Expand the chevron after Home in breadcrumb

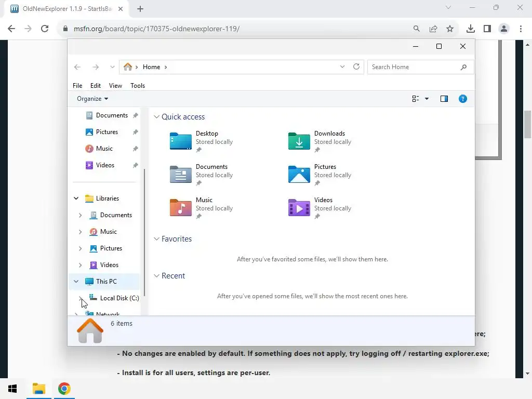[x=166, y=67]
